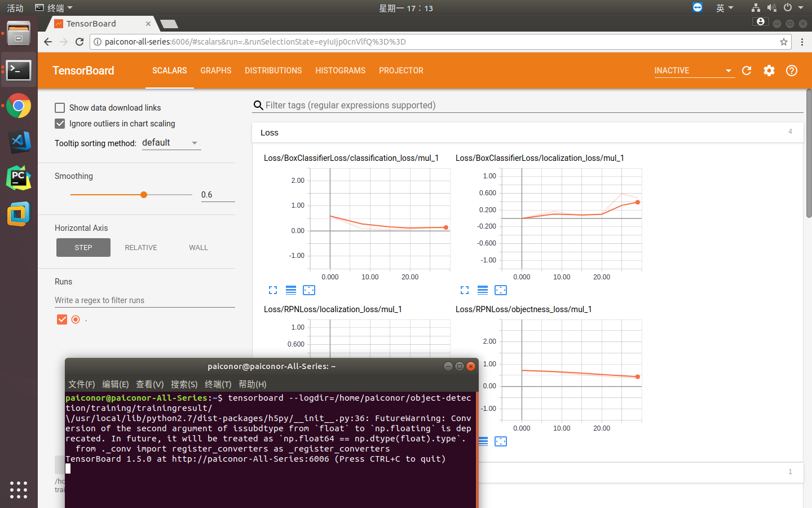
Task: Reload the browser page
Action: 80,42
